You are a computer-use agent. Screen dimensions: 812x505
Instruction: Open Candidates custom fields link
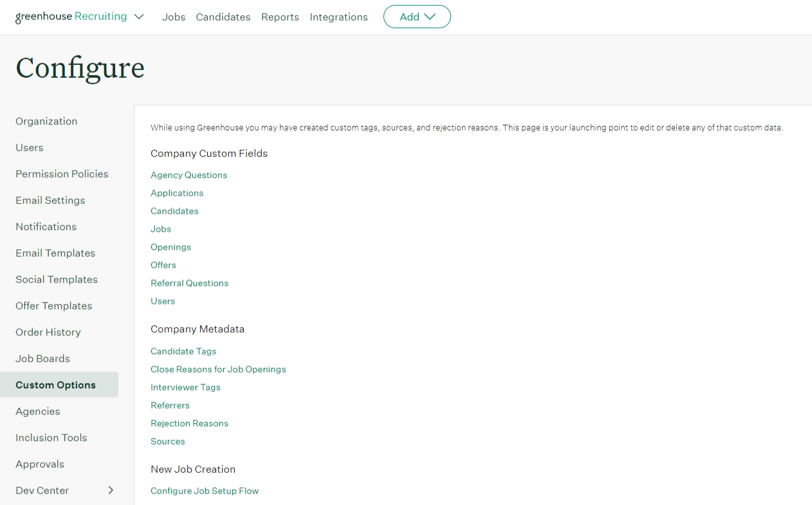(174, 211)
